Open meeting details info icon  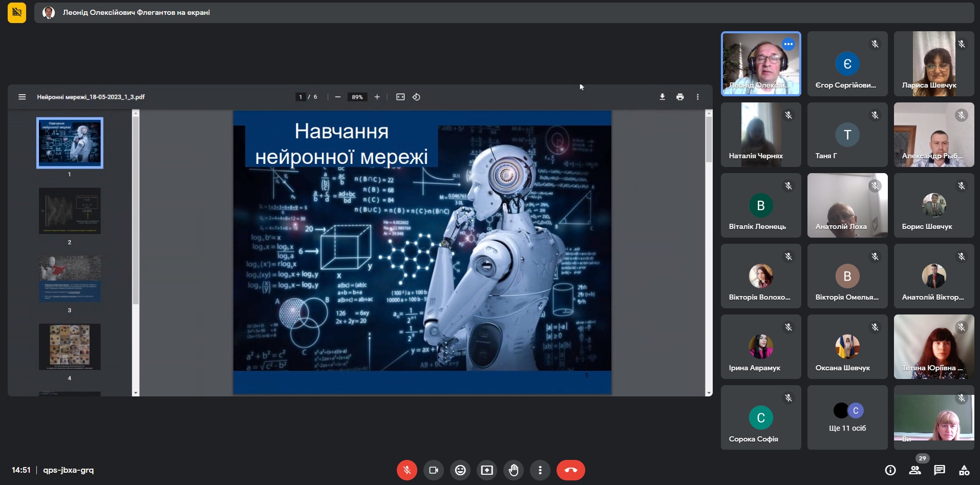coord(890,470)
